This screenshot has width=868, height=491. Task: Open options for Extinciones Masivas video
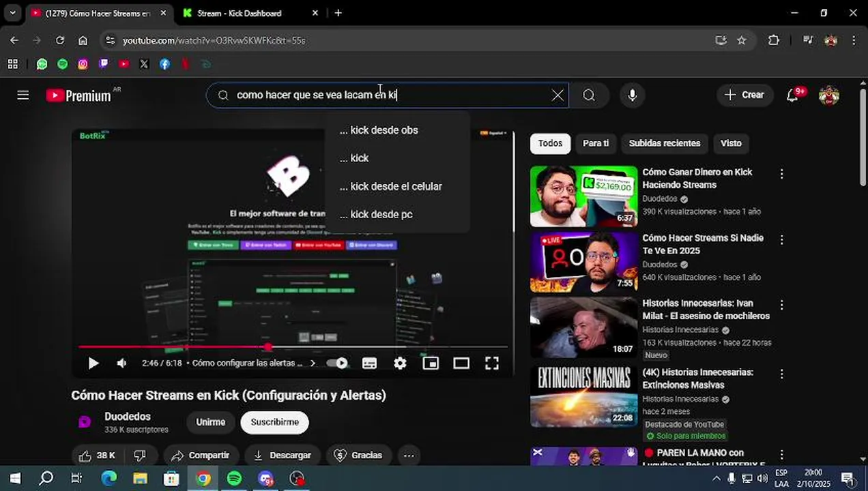pos(782,374)
